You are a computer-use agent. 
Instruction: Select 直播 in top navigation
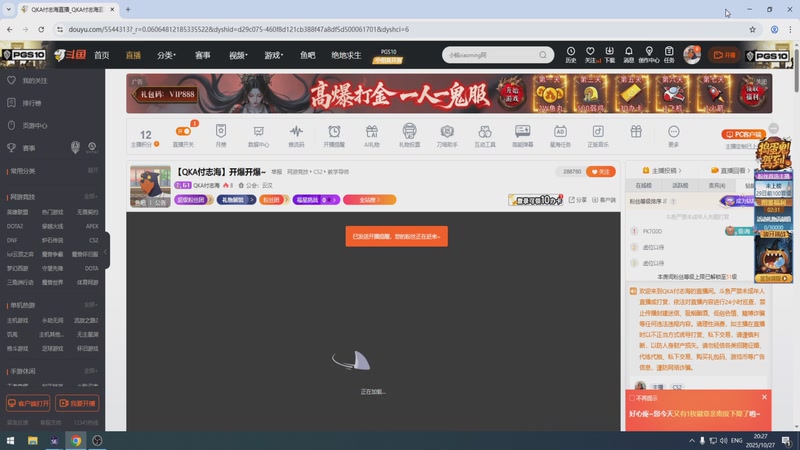point(133,55)
